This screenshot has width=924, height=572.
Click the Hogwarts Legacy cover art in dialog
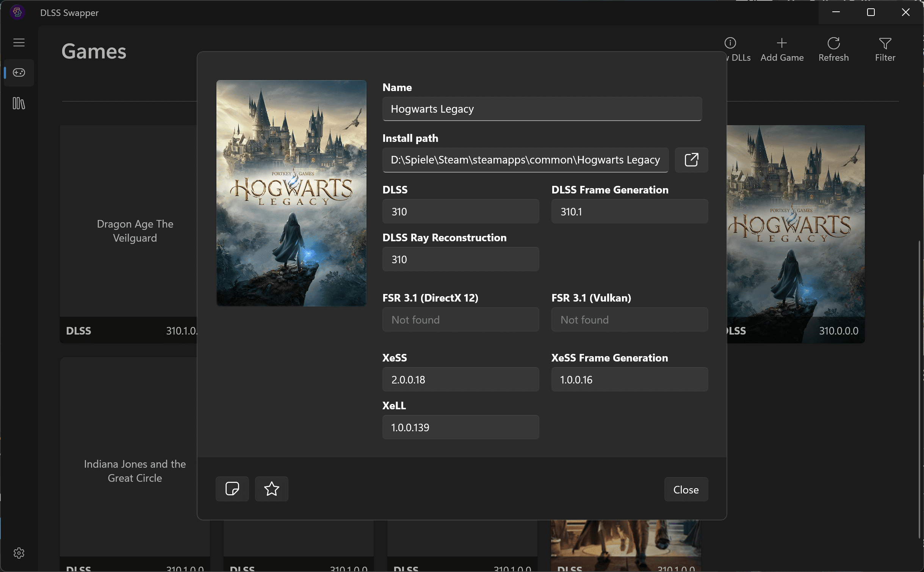pos(291,193)
